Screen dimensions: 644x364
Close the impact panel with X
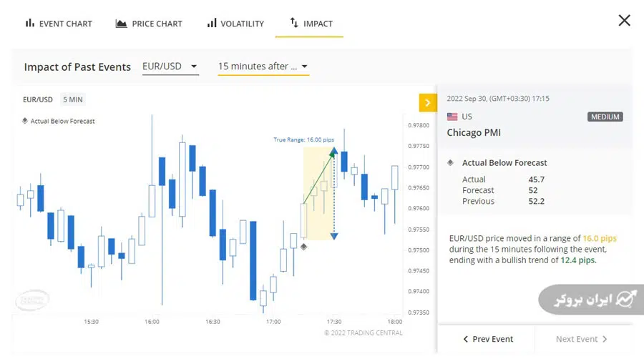(x=624, y=21)
